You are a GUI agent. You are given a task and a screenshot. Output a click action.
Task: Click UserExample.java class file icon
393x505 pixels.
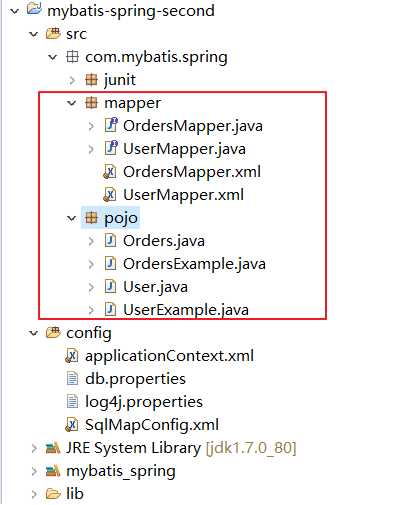110,310
